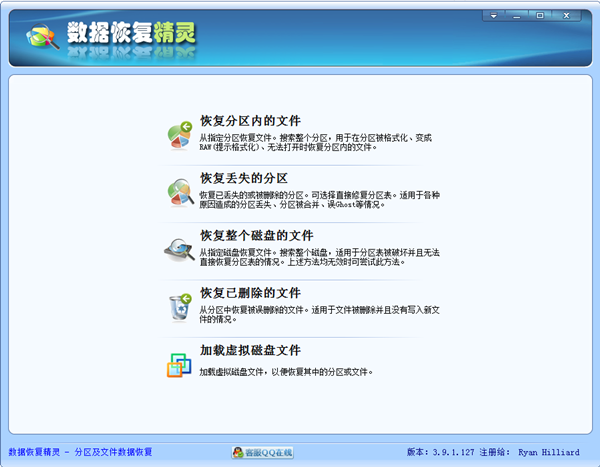The image size is (600, 467).
Task: Select the 恢复丢失的分区 heading
Action: [x=243, y=178]
